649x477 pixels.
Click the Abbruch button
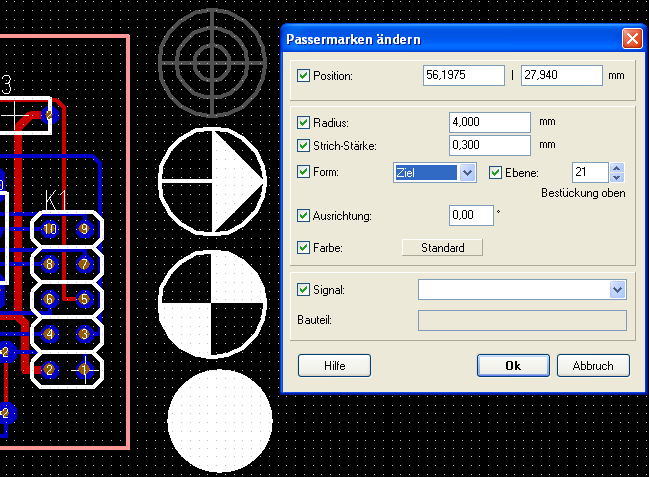click(x=592, y=365)
